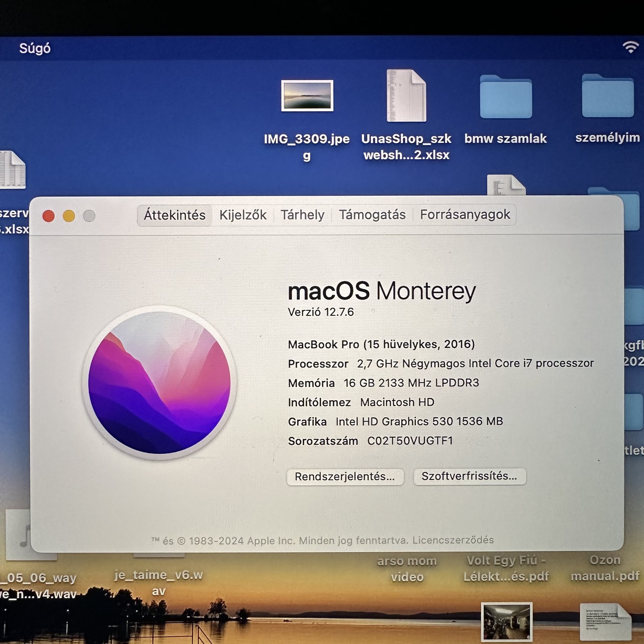
Task: Select the bottom photo thumbnail on desktop
Action: tap(506, 622)
